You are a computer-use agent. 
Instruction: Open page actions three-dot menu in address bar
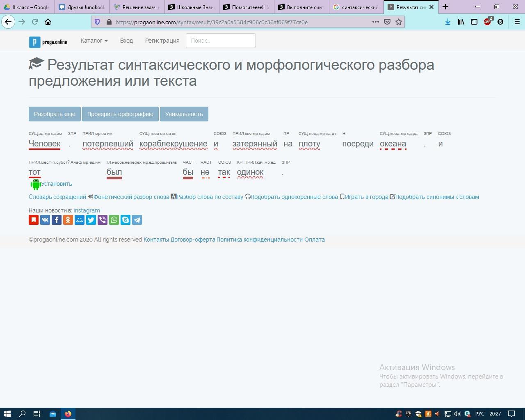375,22
